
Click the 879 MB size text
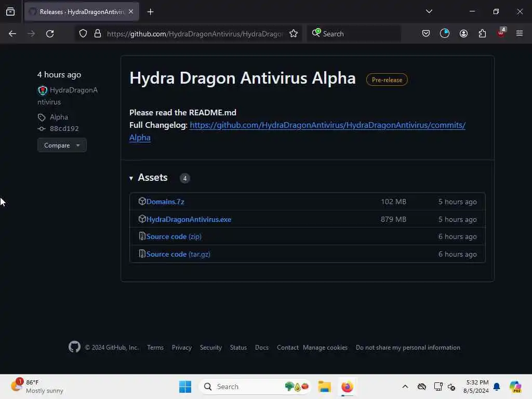point(393,219)
